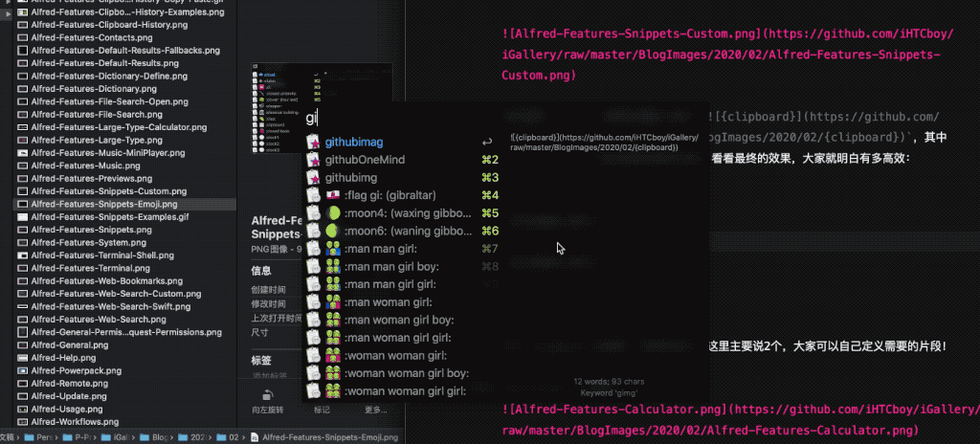Click the snippet icon beside githubOneMind

tap(313, 160)
